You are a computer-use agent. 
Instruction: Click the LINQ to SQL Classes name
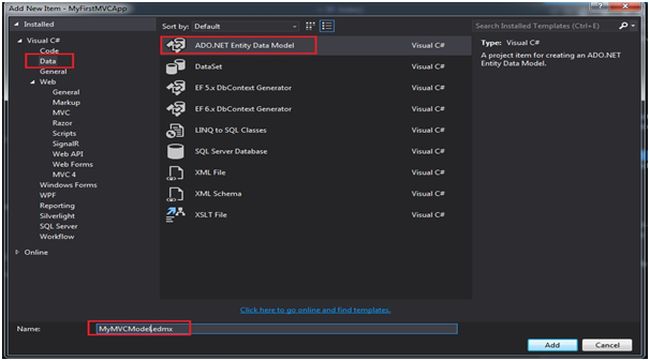(x=231, y=130)
